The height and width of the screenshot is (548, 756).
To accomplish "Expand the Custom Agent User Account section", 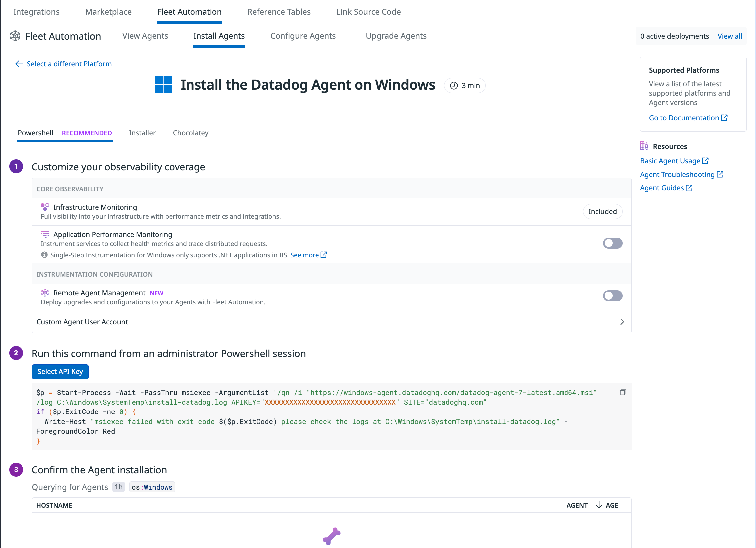I will pyautogui.click(x=332, y=322).
